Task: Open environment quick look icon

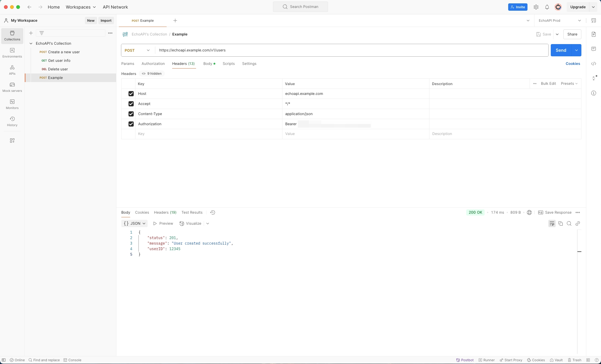Action: [x=594, y=21]
